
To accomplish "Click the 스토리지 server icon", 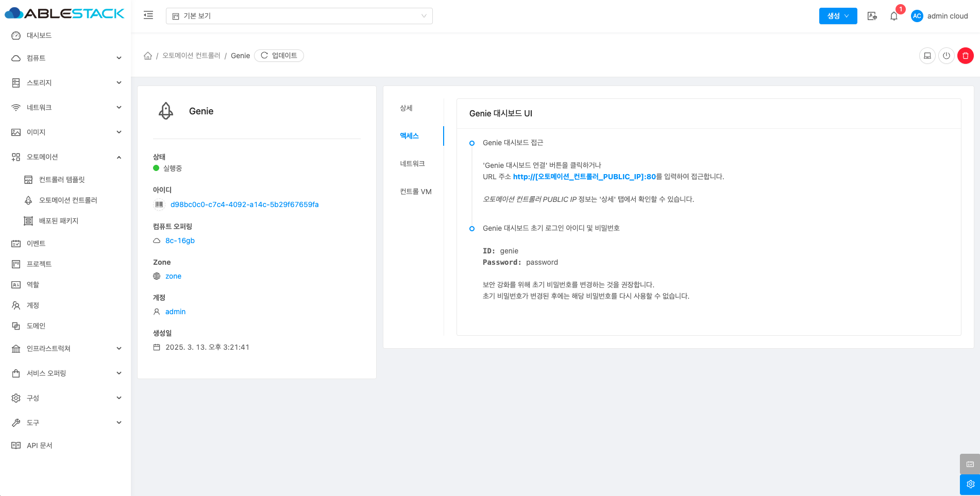I will click(x=16, y=83).
